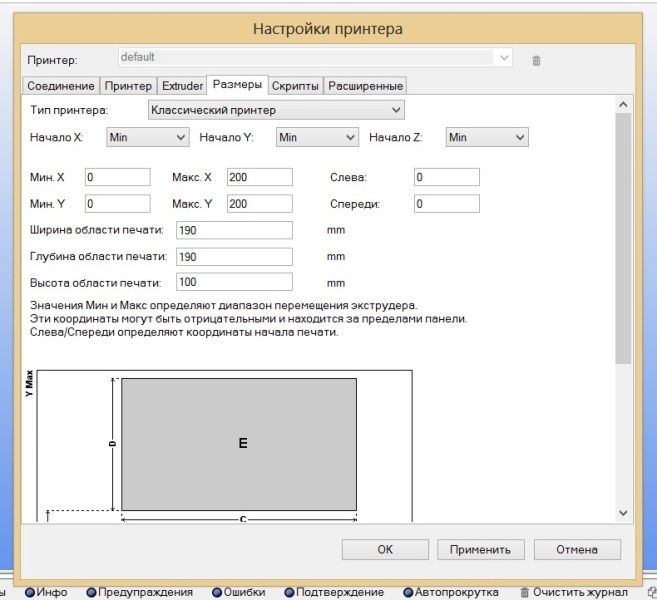Switch to the Соединение tab
The width and height of the screenshot is (657, 600).
pyautogui.click(x=61, y=86)
